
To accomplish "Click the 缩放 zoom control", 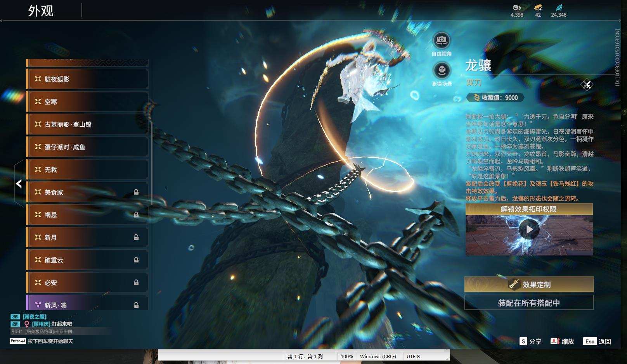I will 562,342.
